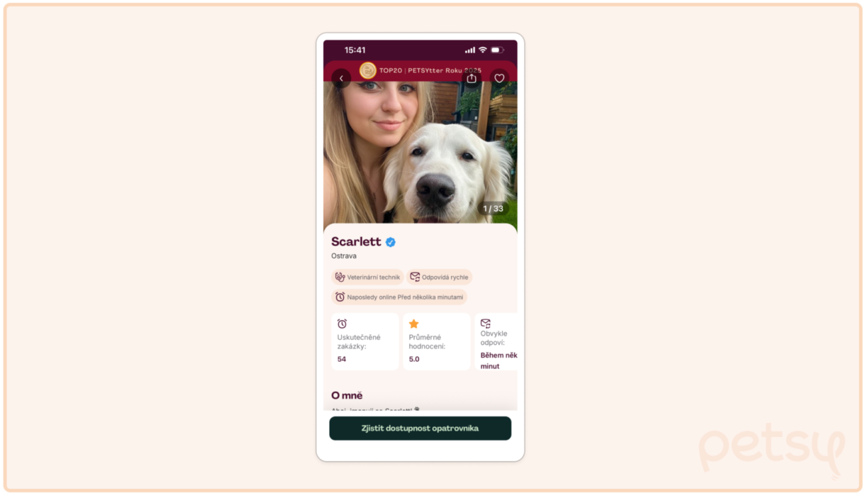The height and width of the screenshot is (496, 868).
Task: Click the Scarlett name heading
Action: [x=356, y=242]
